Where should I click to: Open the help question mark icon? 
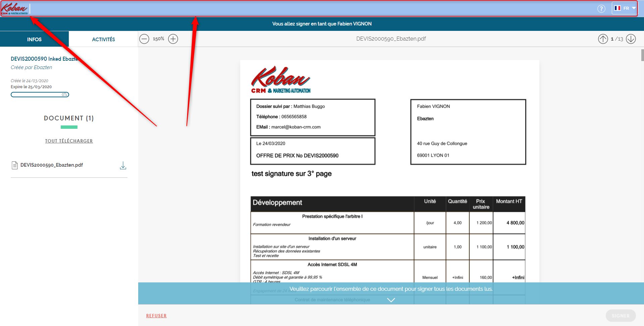601,9
